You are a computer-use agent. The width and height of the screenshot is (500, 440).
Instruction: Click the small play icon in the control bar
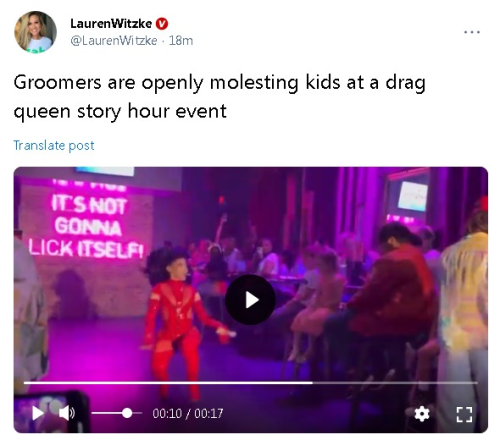tap(38, 413)
